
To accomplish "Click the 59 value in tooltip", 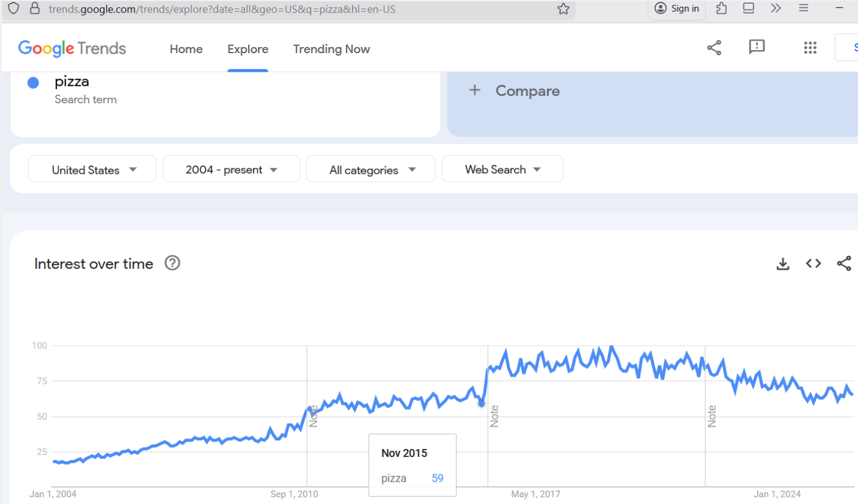I will coord(437,478).
